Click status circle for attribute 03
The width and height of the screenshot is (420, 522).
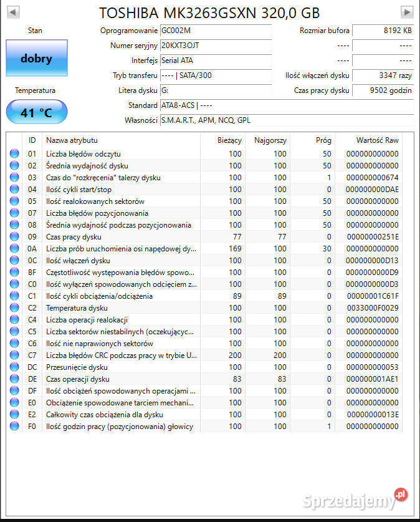14,177
